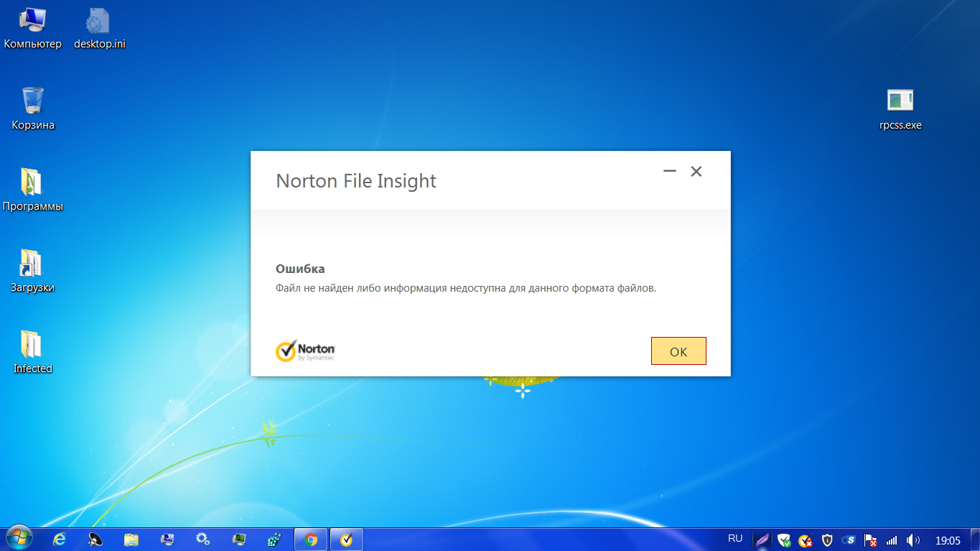Click the dark shield info tray icon
Image resolution: width=980 pixels, height=551 pixels.
827,540
